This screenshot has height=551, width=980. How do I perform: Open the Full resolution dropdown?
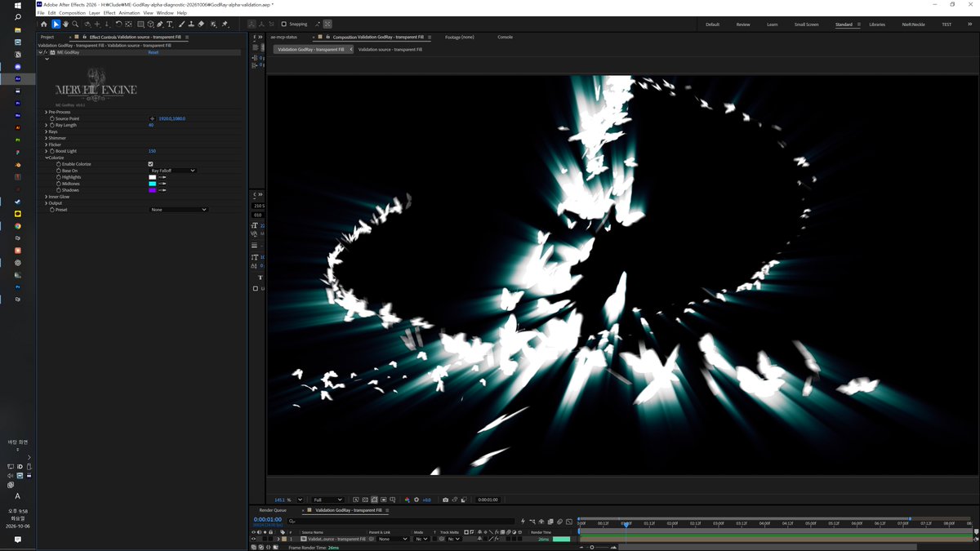tap(327, 500)
